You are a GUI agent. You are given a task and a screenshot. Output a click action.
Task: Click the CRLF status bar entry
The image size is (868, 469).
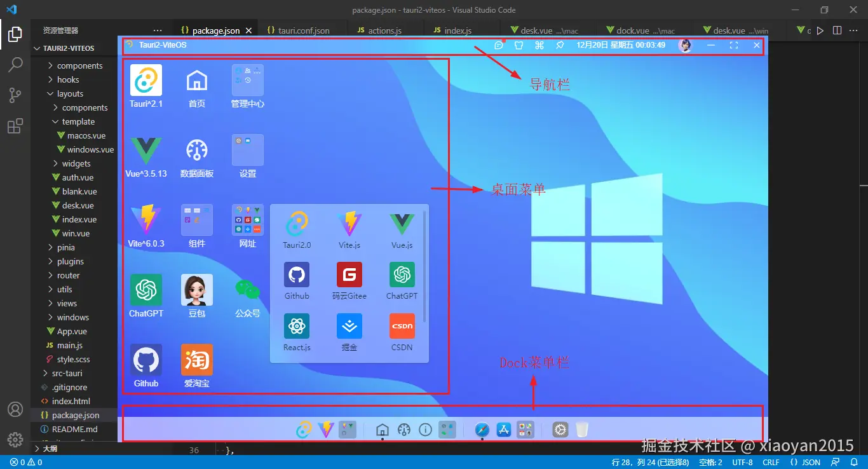click(771, 462)
